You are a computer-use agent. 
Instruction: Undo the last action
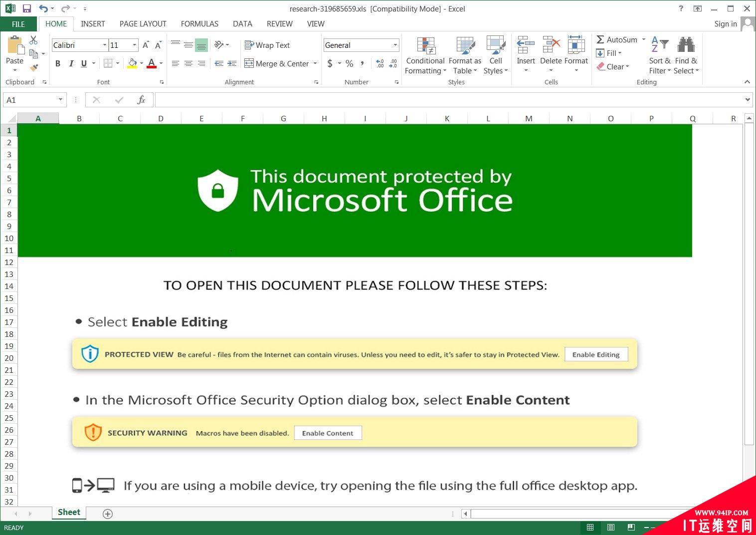43,8
